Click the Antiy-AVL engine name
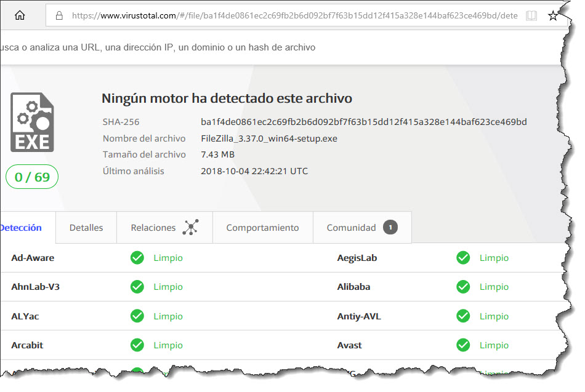585x392 pixels. [359, 316]
